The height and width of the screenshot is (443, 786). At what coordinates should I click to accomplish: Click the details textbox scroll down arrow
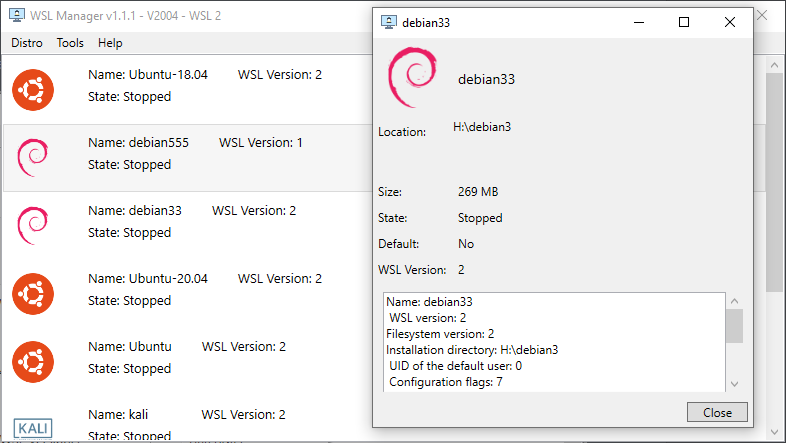pos(734,384)
